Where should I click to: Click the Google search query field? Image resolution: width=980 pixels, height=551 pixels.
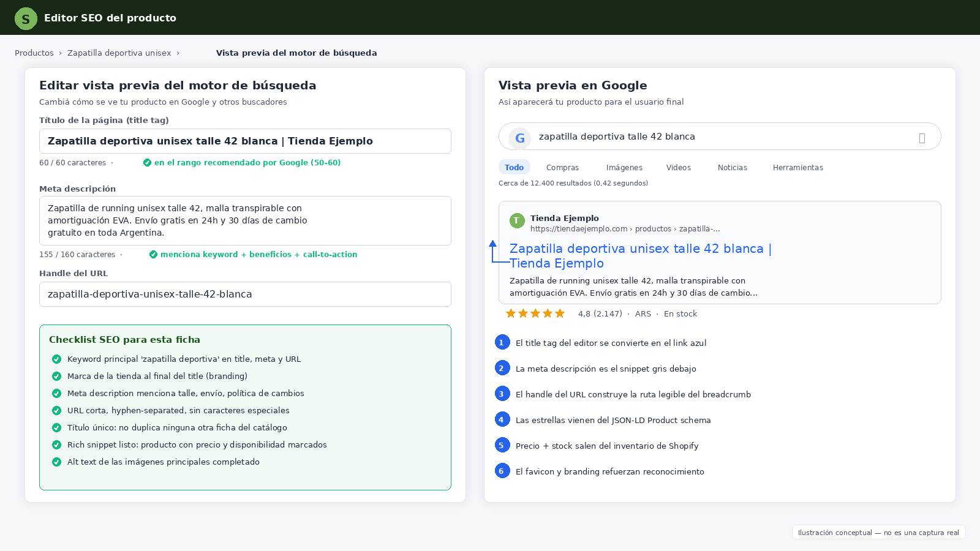[720, 137]
